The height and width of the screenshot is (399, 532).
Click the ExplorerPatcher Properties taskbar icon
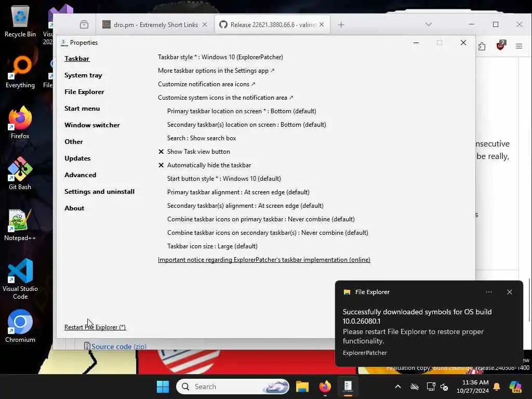point(348,387)
